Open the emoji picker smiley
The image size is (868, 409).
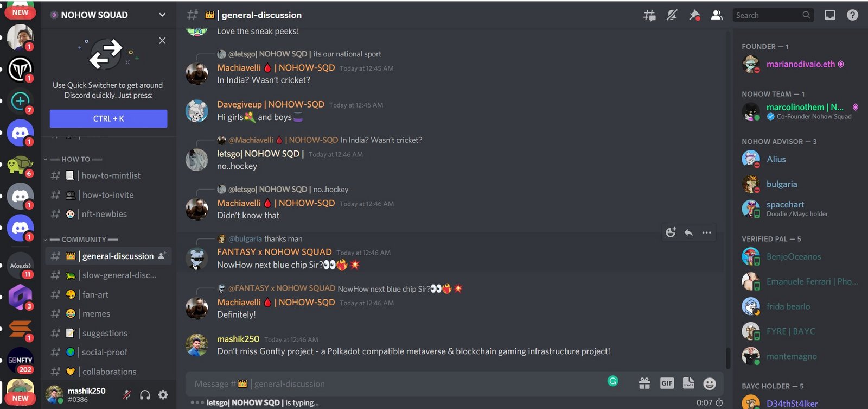coord(710,383)
